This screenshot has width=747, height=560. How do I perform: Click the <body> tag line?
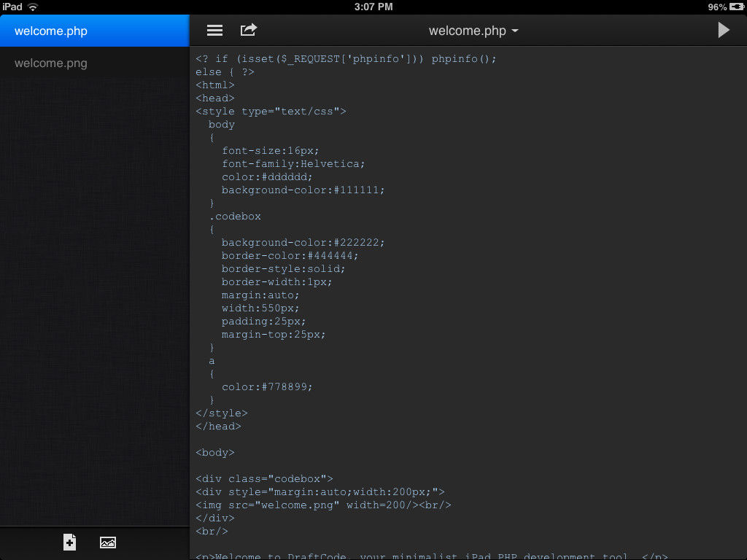point(215,452)
